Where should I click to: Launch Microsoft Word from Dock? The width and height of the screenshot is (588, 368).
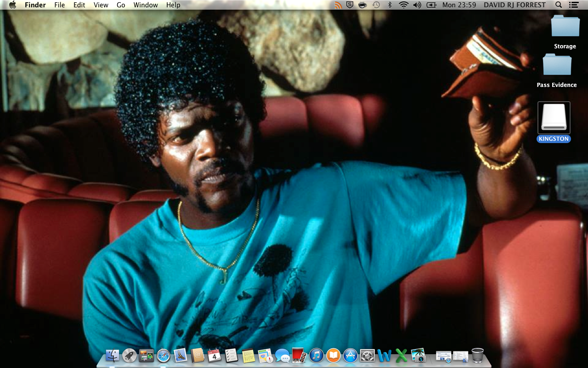point(384,356)
